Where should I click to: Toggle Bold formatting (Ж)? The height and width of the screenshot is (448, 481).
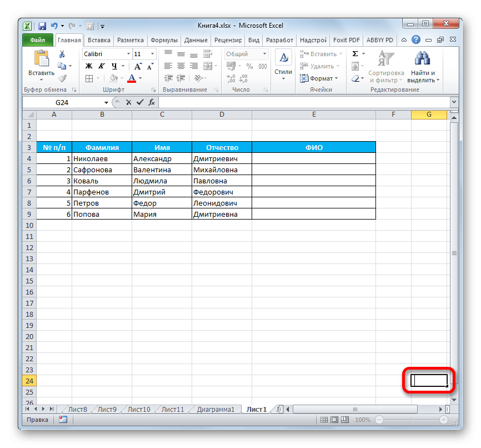(89, 66)
